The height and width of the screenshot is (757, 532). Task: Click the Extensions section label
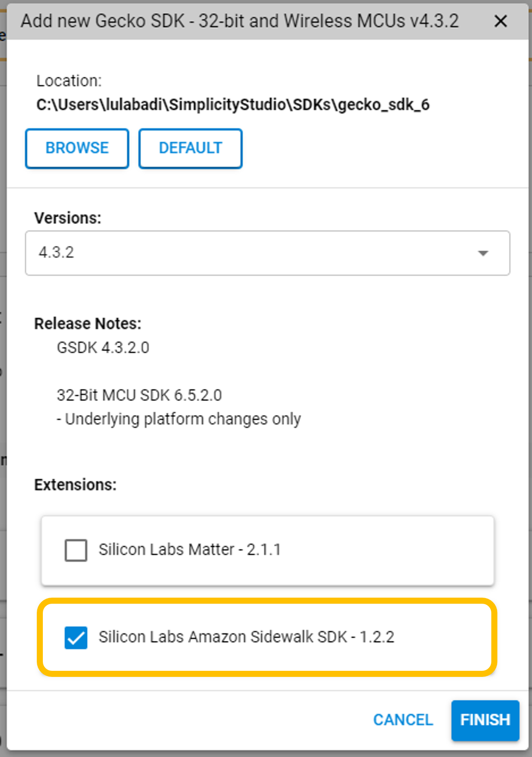pyautogui.click(x=75, y=484)
